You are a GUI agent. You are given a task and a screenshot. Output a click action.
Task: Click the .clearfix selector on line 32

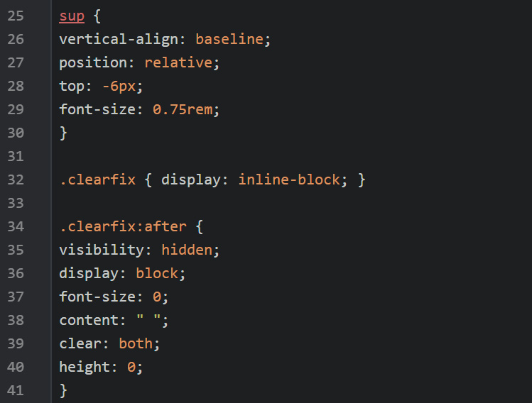coord(97,180)
